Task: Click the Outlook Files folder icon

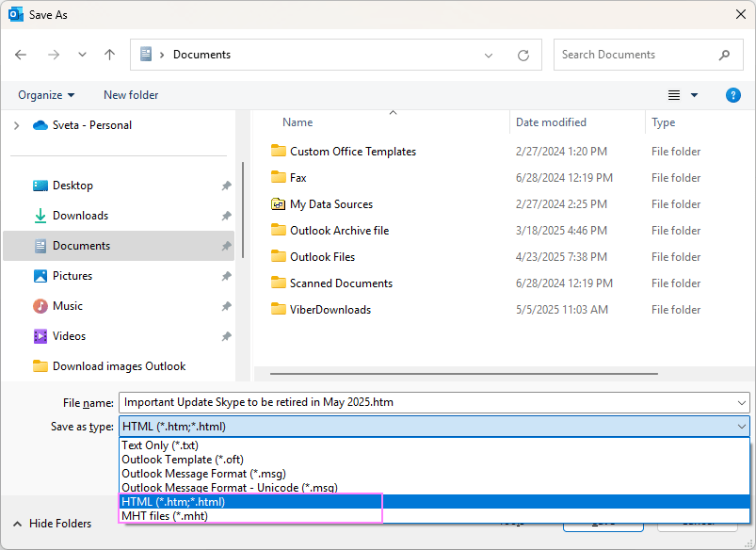Action: [278, 257]
